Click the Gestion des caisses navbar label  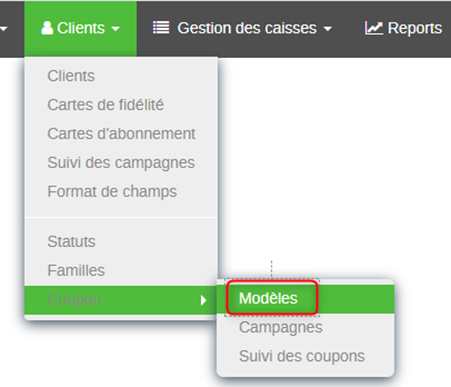point(247,28)
